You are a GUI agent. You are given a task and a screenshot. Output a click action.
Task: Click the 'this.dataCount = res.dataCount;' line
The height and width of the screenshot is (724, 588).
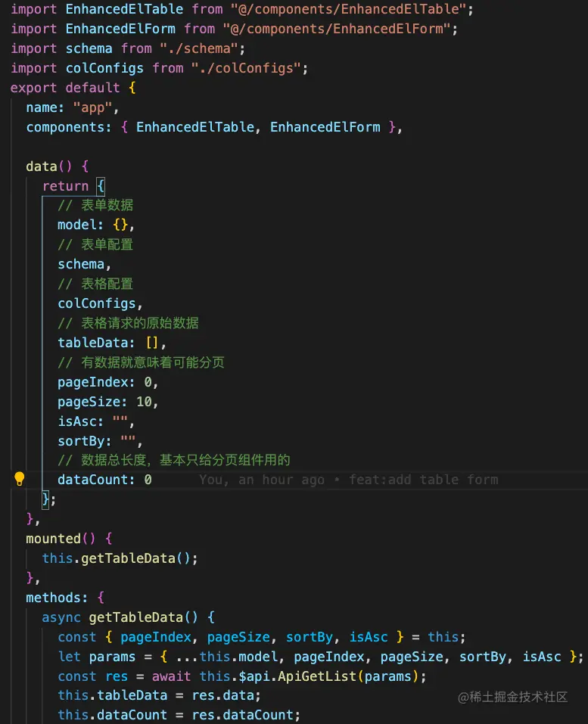[x=179, y=715]
